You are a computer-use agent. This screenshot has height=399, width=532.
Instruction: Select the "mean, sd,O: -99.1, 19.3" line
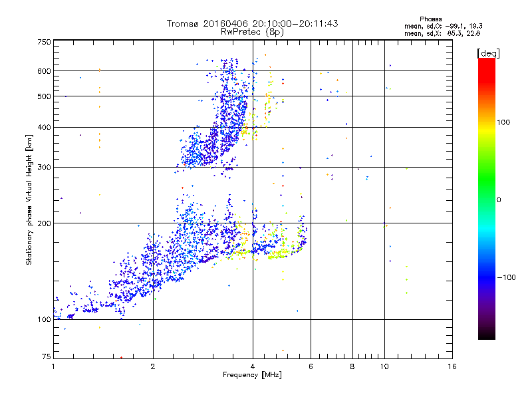pos(443,26)
